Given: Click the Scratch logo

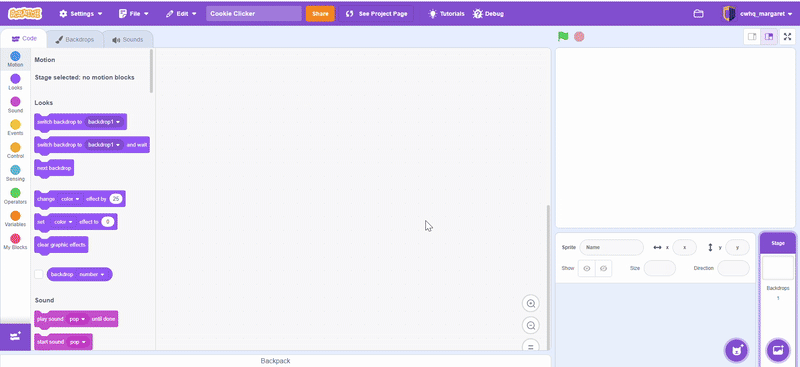Looking at the screenshot, I should (25, 14).
